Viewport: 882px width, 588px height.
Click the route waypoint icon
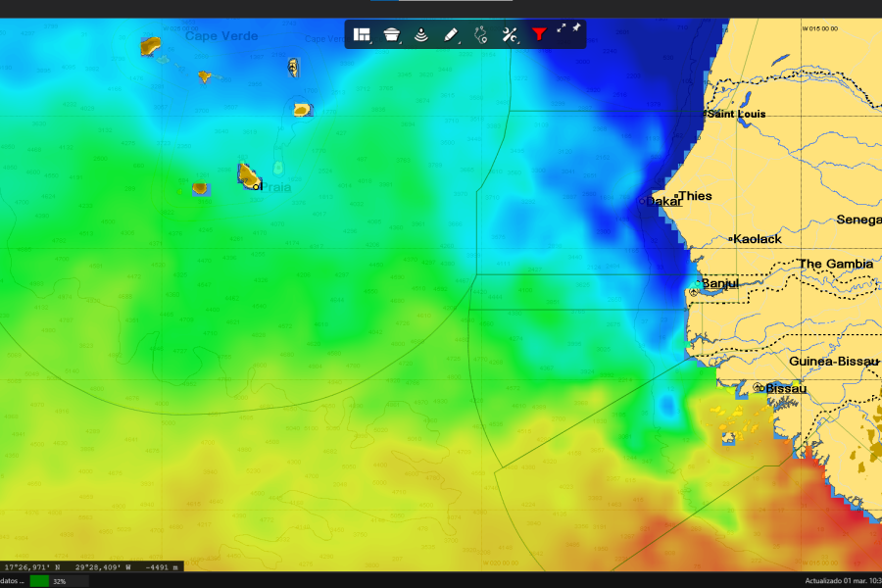tap(480, 34)
